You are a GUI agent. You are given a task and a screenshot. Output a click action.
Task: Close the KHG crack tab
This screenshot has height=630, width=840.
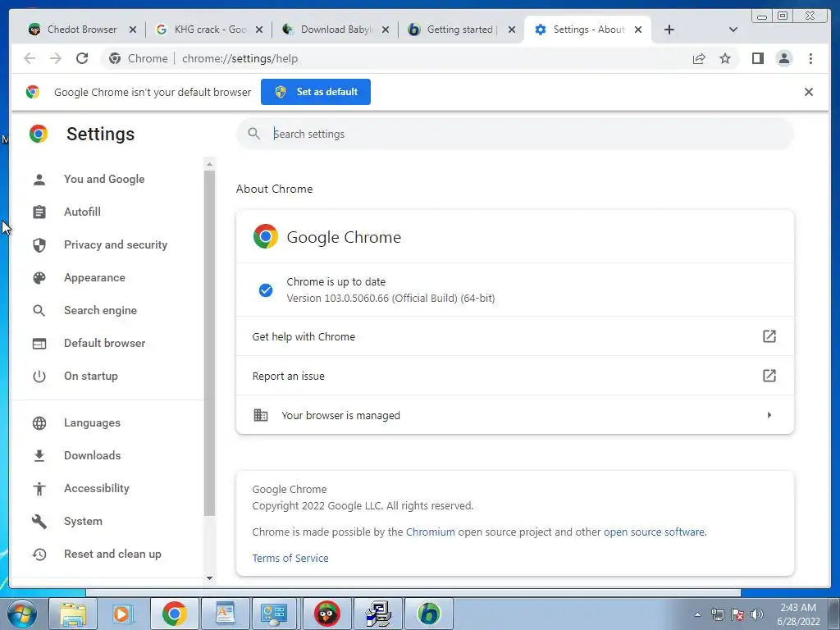coord(259,30)
